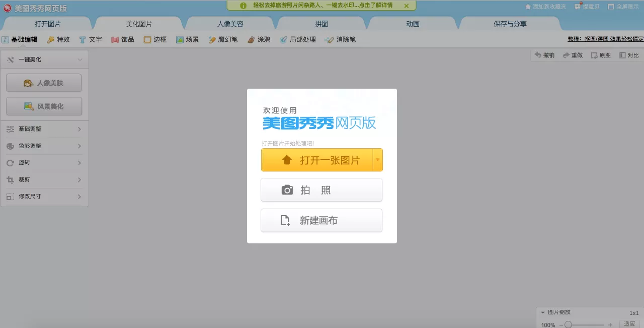Open 饰品 accessories tool

pyautogui.click(x=123, y=39)
